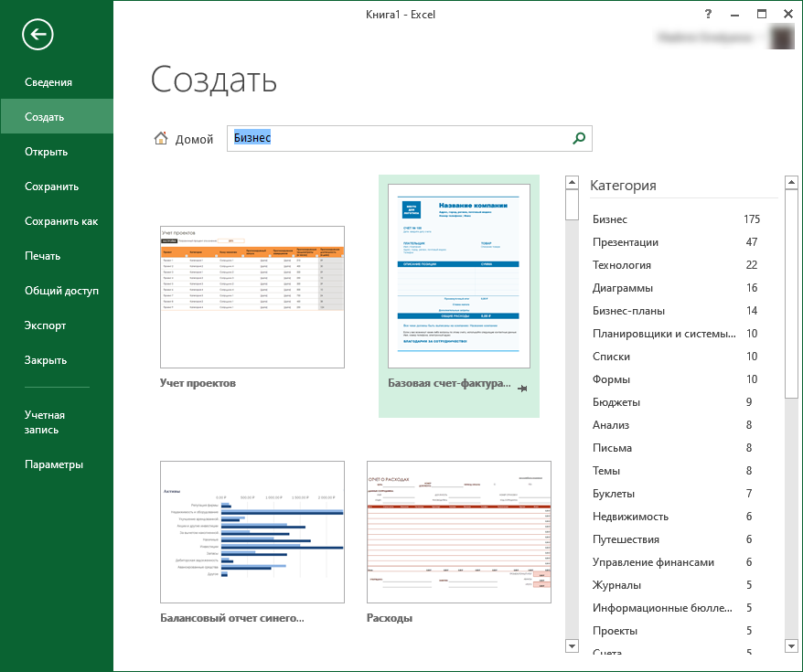
Task: Click the Расходы template caption
Action: [x=390, y=618]
